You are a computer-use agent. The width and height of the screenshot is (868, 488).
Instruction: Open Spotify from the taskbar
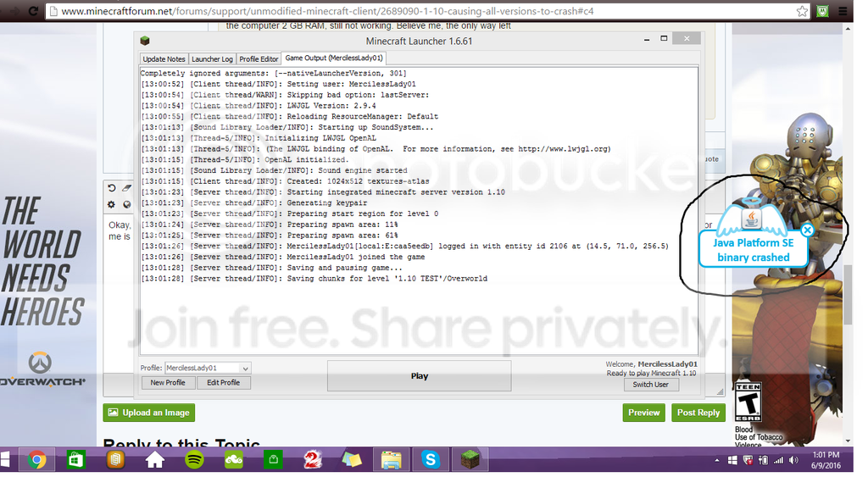[193, 460]
